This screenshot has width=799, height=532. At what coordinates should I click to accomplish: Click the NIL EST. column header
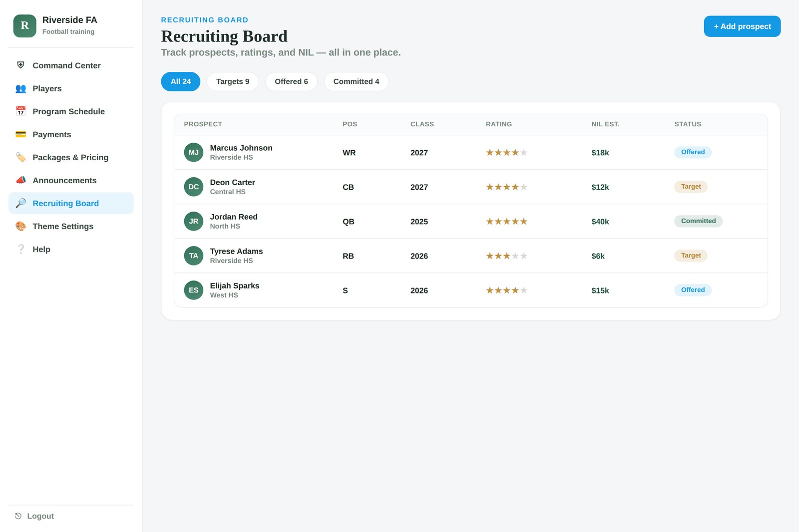[x=605, y=124]
